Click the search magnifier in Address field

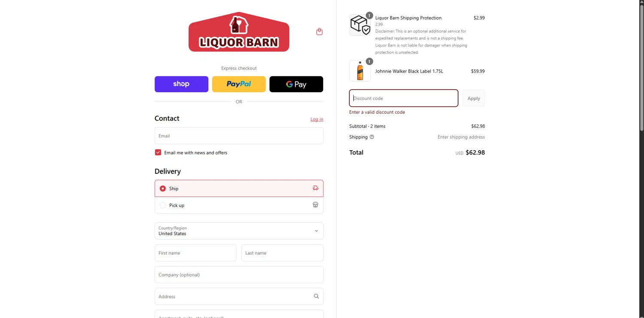coord(316,296)
